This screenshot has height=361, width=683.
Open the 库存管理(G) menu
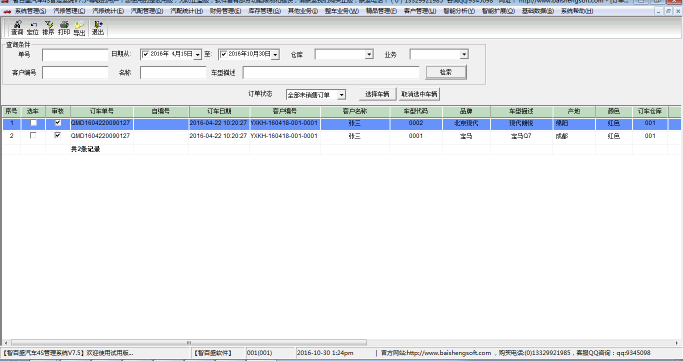point(264,11)
